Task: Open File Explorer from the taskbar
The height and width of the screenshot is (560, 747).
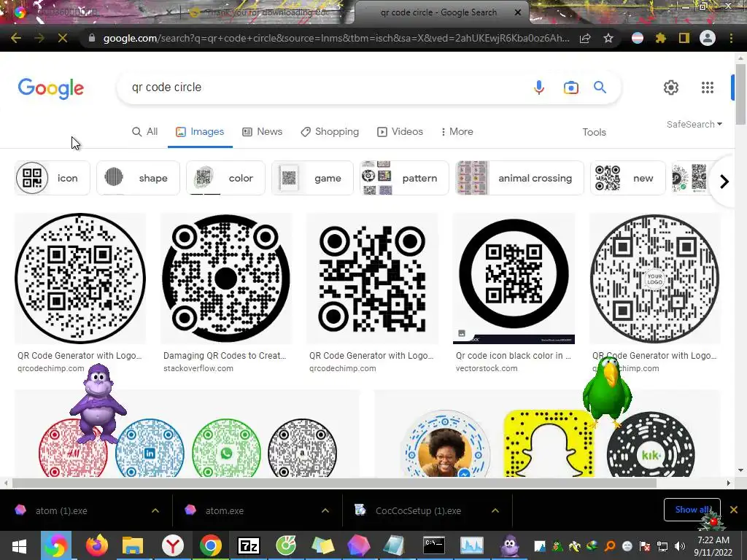Action: tap(133, 545)
